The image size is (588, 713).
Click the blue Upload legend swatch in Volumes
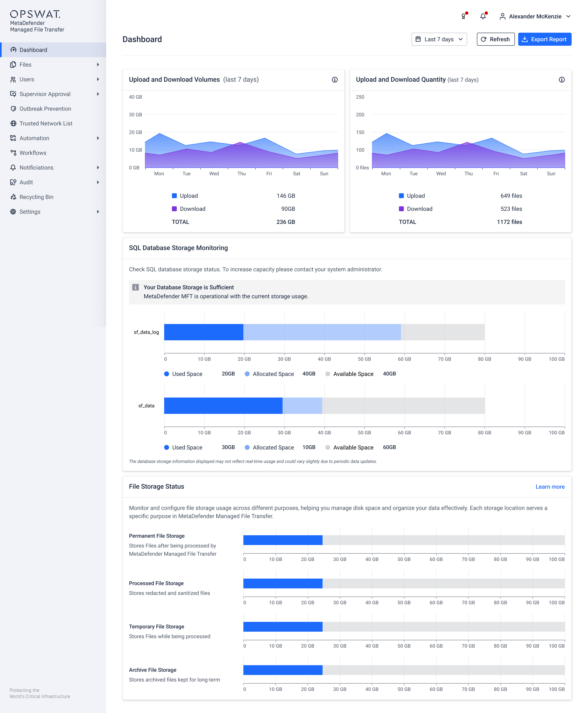click(174, 196)
